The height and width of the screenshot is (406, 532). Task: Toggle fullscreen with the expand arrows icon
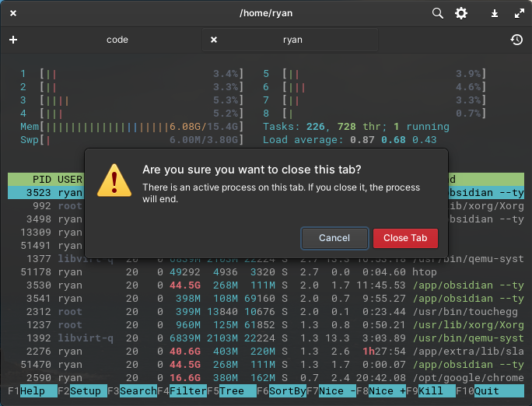click(519, 13)
